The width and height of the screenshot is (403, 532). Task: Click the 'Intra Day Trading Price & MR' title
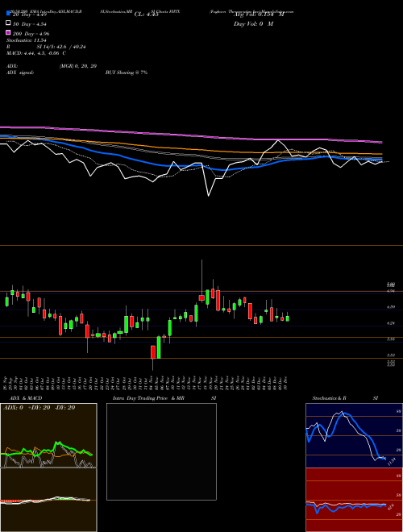click(x=148, y=398)
